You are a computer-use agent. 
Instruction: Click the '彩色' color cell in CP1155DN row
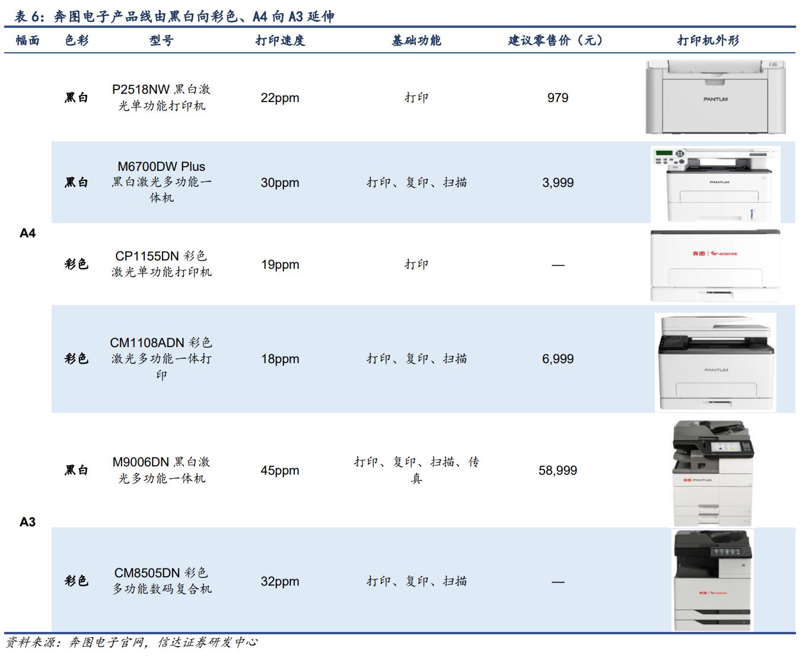pyautogui.click(x=77, y=264)
